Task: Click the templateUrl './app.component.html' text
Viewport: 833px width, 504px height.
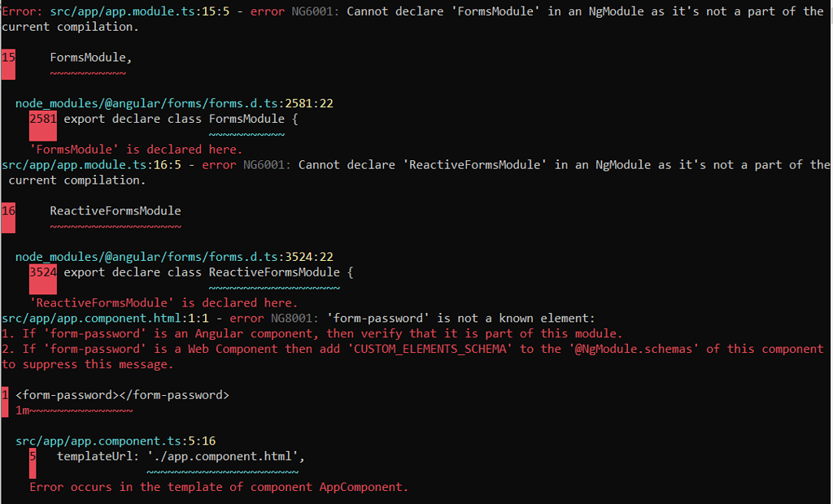Action: point(181,457)
